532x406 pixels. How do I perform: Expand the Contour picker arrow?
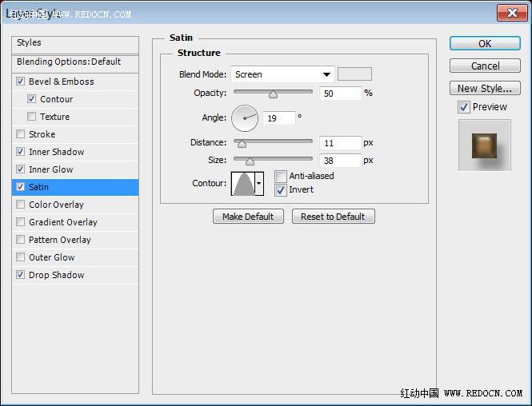coord(259,183)
